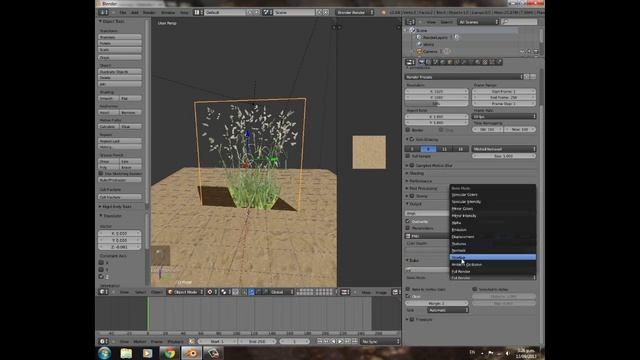The image size is (640, 360).
Task: Choose Textures in the bake mode list
Action: coord(493,244)
